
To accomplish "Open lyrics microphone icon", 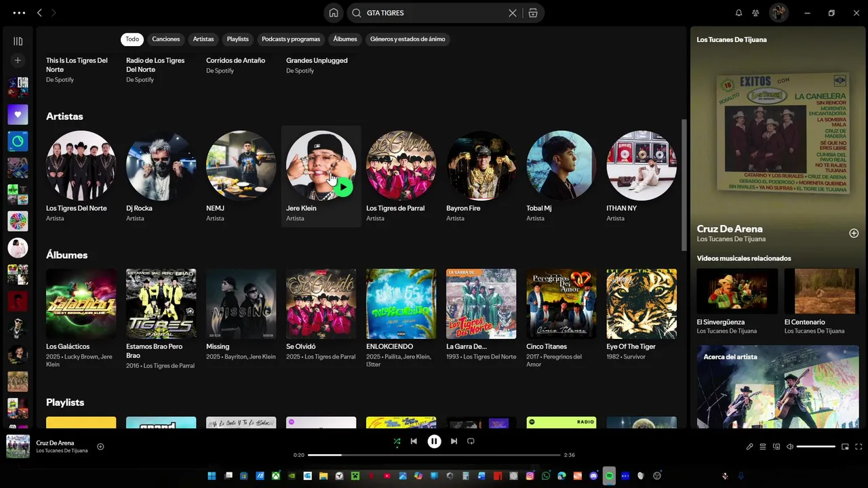I will point(749,447).
